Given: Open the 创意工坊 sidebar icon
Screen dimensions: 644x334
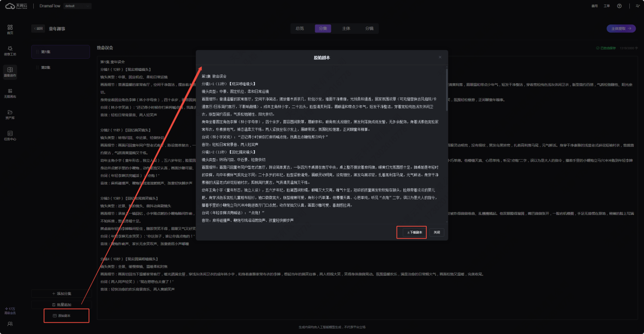Looking at the screenshot, I should (10, 51).
